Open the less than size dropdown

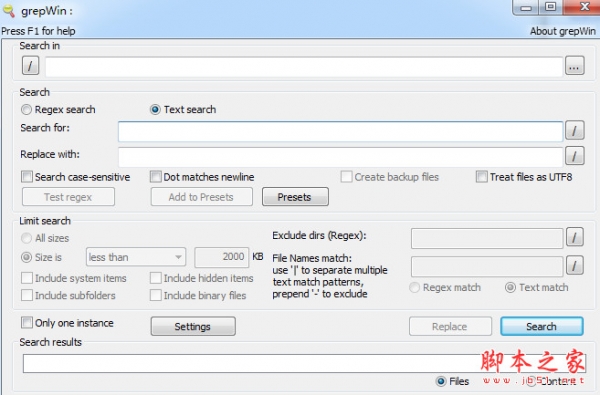click(x=136, y=257)
